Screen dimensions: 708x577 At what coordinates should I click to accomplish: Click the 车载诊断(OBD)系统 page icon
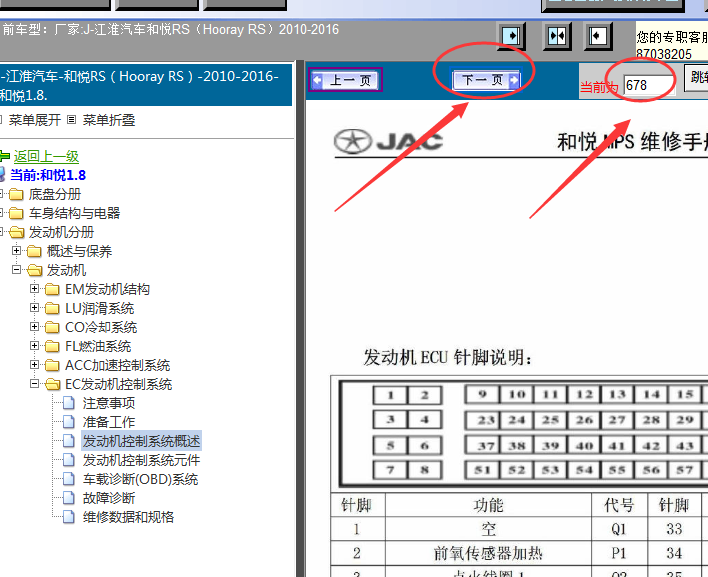pos(69,479)
